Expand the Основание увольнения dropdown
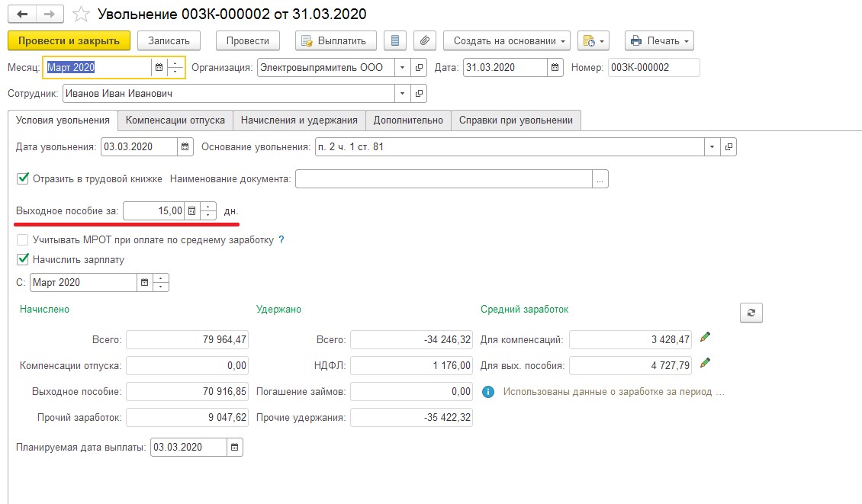 [712, 146]
